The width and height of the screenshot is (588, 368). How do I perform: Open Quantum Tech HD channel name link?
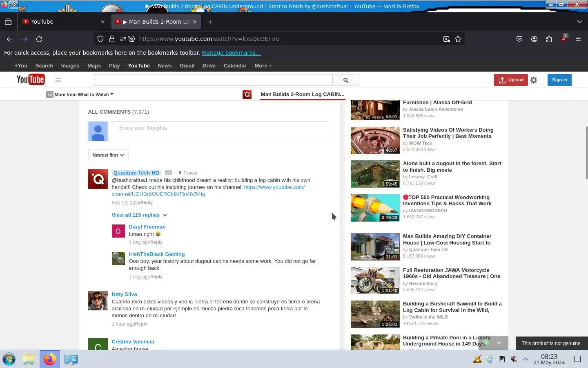click(136, 173)
